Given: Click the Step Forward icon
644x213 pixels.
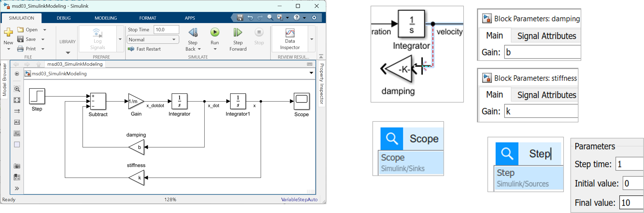Looking at the screenshot, I should click(237, 33).
